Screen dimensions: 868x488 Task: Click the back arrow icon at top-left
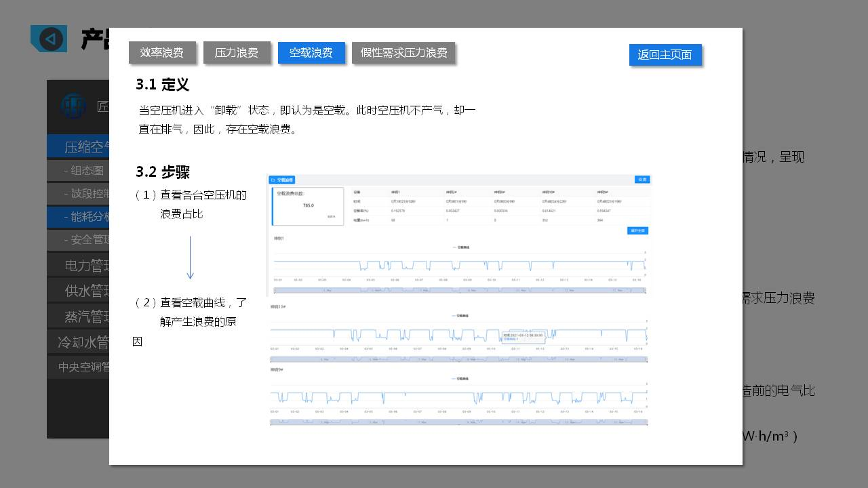tap(50, 39)
